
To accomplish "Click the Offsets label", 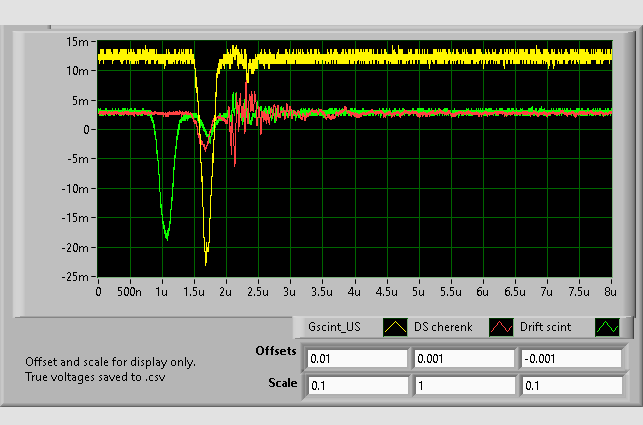I will [x=276, y=351].
